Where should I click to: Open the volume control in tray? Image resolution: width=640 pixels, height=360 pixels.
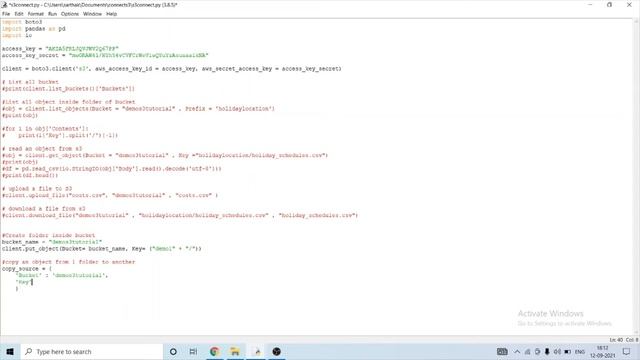click(557, 351)
